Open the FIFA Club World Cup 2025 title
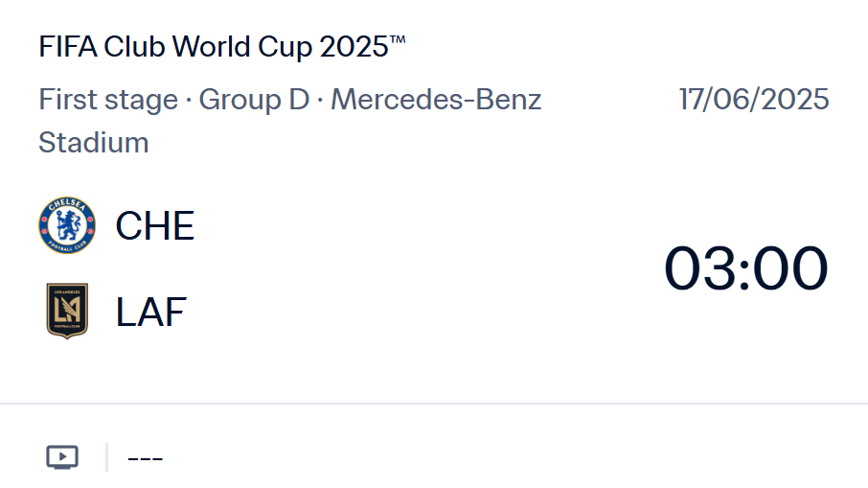 pyautogui.click(x=222, y=47)
